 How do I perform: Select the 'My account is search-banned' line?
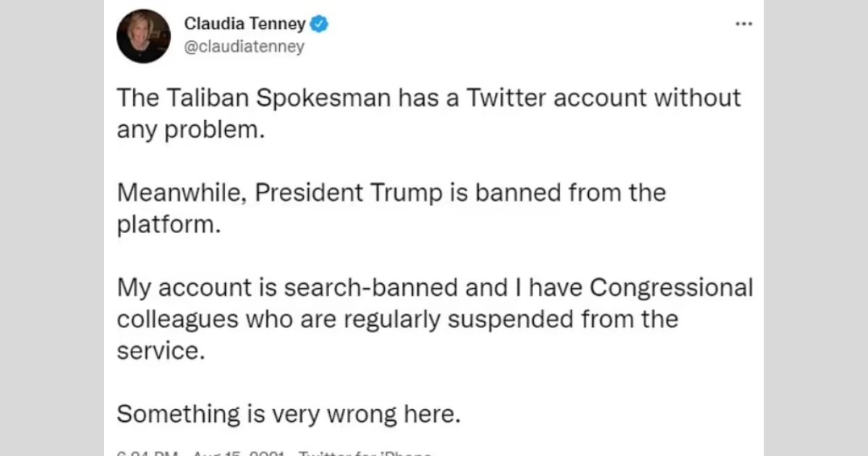(435, 288)
